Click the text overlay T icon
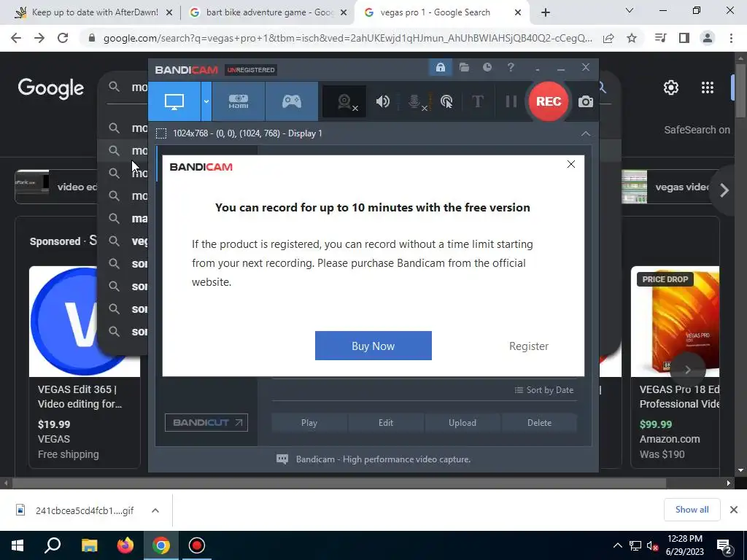 (477, 101)
